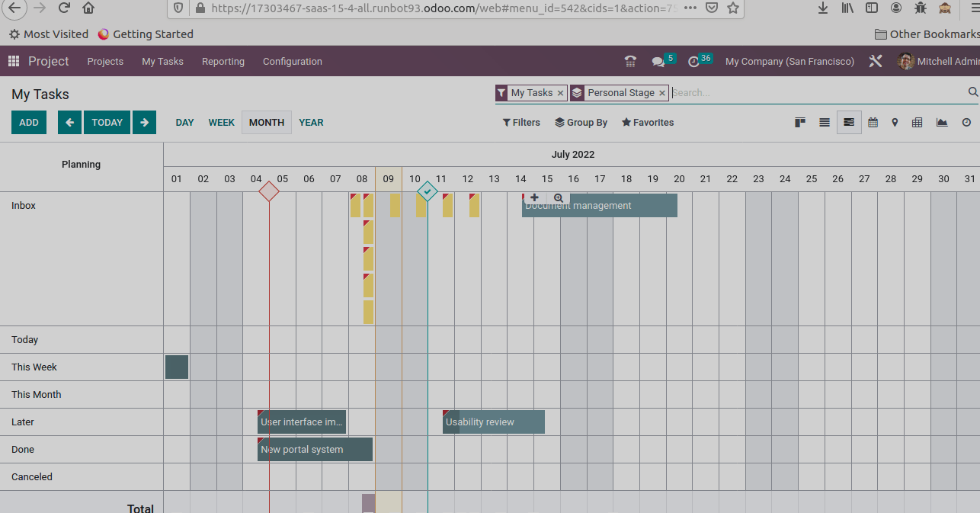Open the activities clock icon
The width and height of the screenshot is (980, 513).
pos(693,61)
